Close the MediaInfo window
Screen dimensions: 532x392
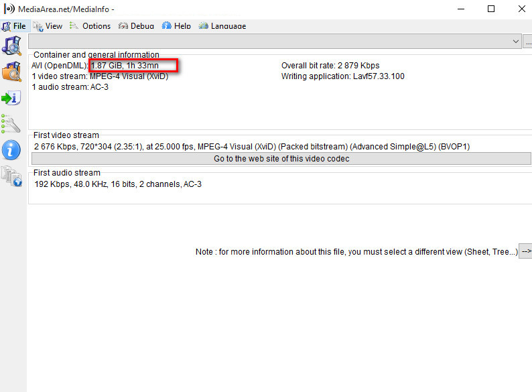tap(522, 9)
